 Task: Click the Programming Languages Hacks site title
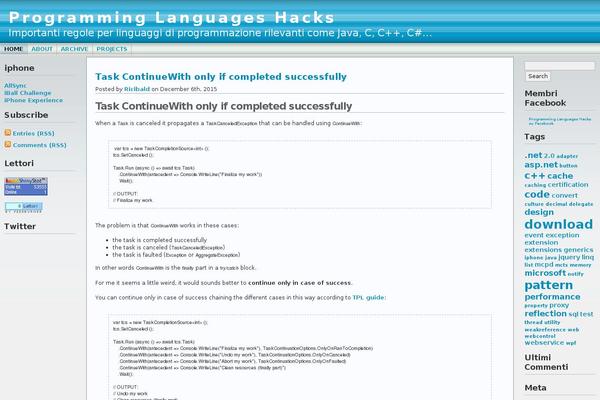tap(171, 18)
